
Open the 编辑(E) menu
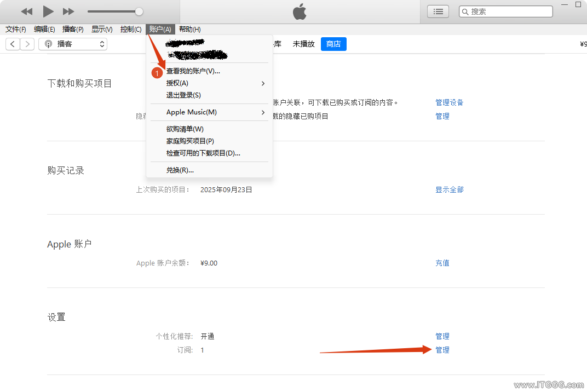tap(44, 29)
